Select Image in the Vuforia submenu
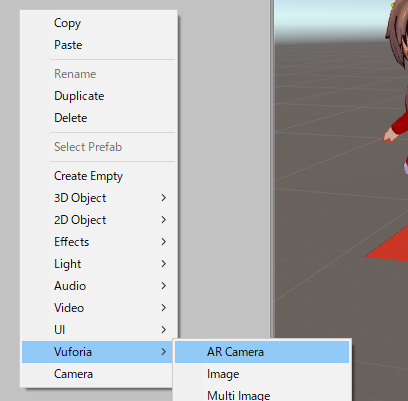This screenshot has height=401, width=408. [262, 374]
